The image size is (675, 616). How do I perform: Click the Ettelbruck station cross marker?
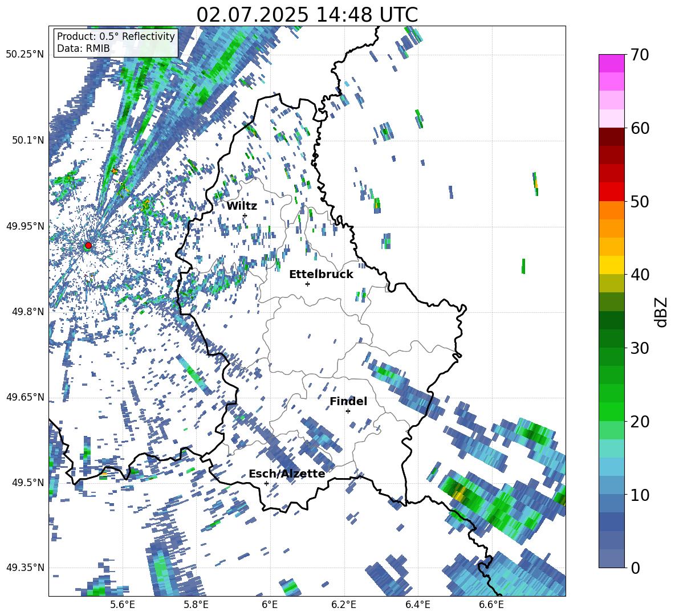(307, 284)
